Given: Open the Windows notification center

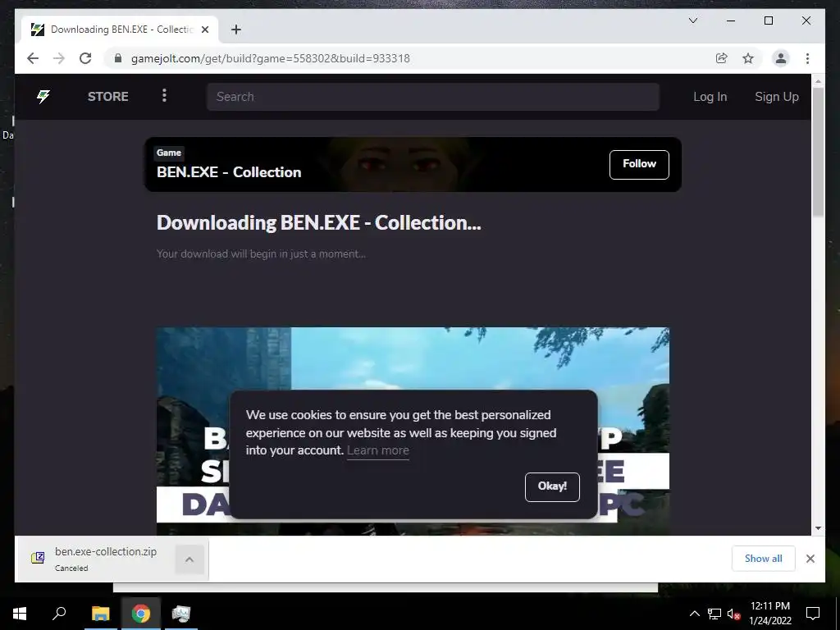Looking at the screenshot, I should click(x=813, y=614).
